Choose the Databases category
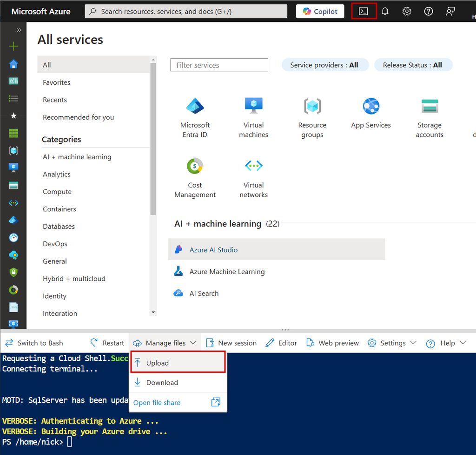Screen dimensions: 476x455 coord(59,226)
